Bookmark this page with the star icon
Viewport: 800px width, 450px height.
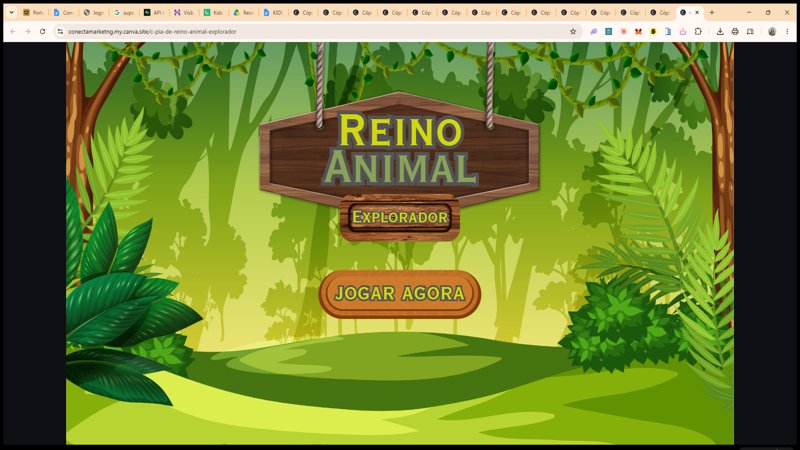pyautogui.click(x=573, y=32)
